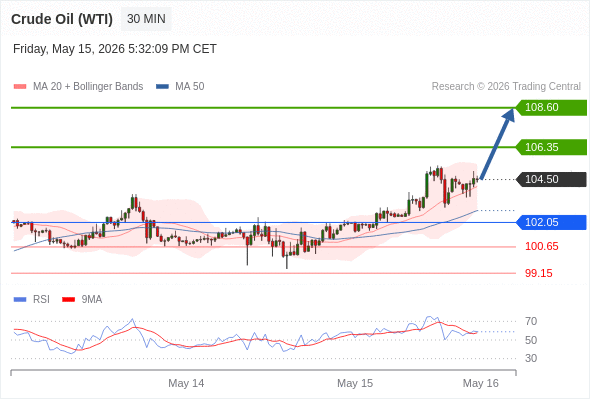Click the RSI 50 axis value
Image resolution: width=590 pixels, height=400 pixels.
[531, 340]
